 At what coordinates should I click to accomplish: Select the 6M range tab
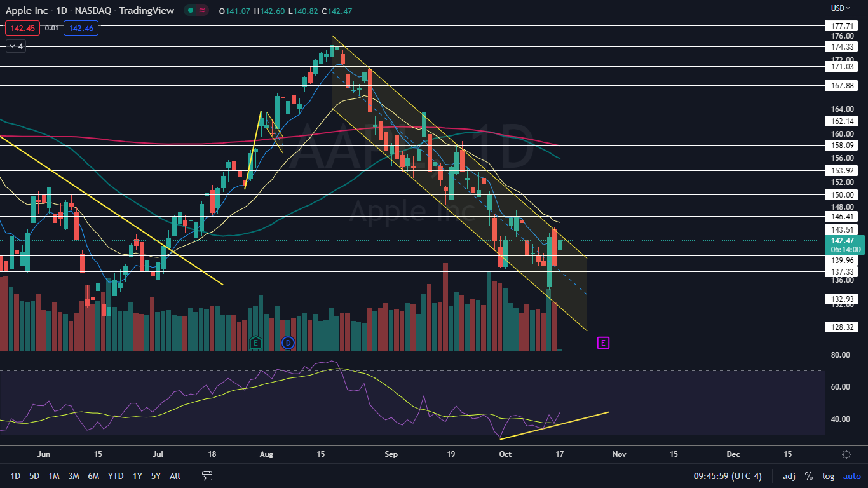click(93, 476)
